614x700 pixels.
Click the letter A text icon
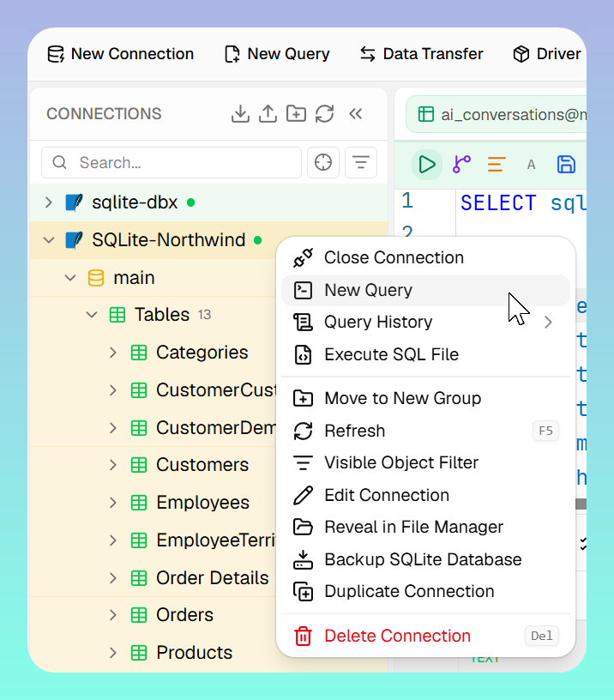click(x=531, y=165)
